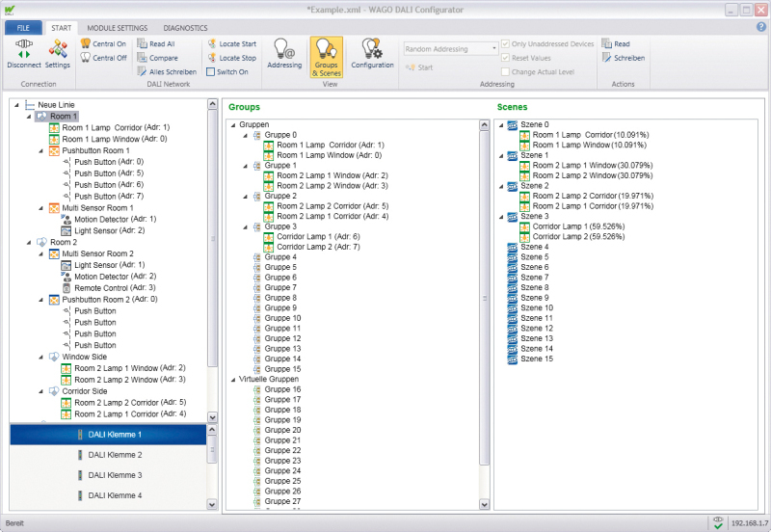The height and width of the screenshot is (532, 771).
Task: Click Light Sensor (Adr: 2) icon
Action: (66, 230)
